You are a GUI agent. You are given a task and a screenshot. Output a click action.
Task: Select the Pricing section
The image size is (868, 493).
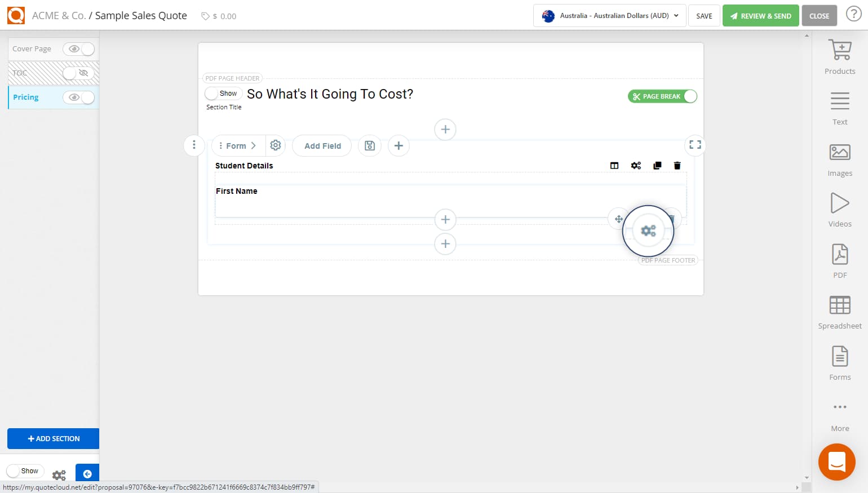tap(25, 97)
